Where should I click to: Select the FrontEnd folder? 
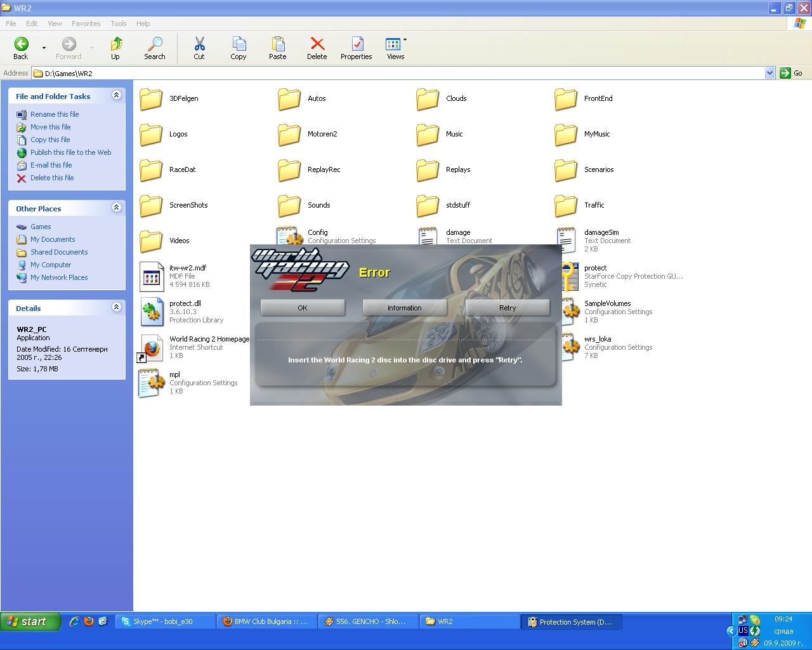(x=584, y=99)
